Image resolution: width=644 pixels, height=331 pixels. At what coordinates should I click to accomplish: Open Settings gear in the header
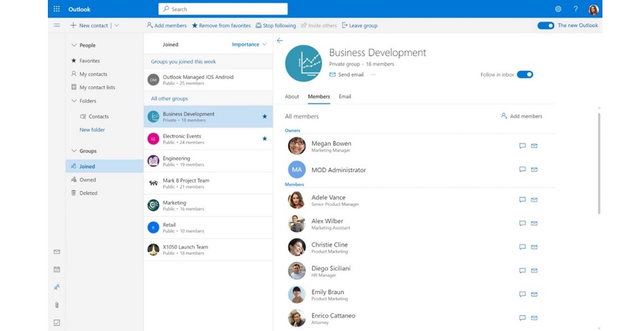click(558, 9)
